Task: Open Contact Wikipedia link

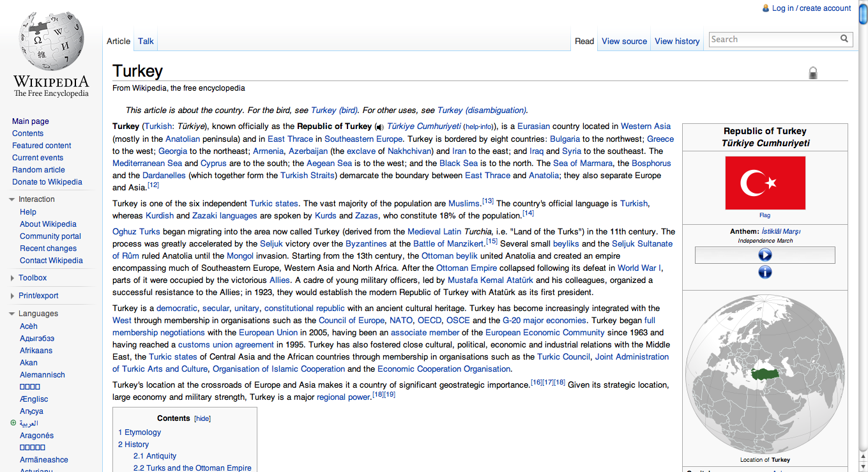Action: tap(51, 261)
